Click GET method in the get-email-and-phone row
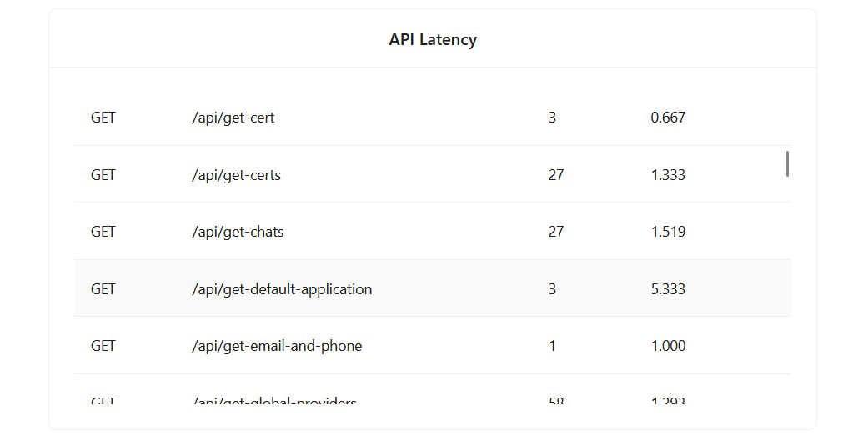 [x=103, y=346]
